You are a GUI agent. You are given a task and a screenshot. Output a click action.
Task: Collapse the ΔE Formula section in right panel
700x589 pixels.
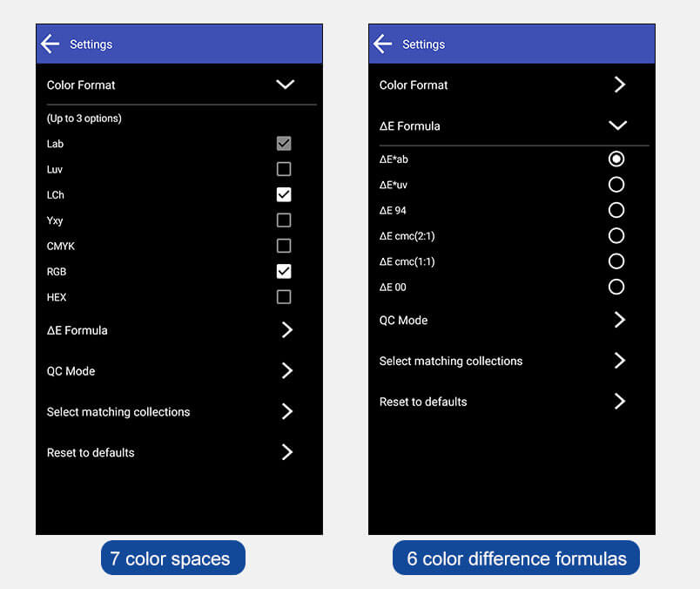click(x=618, y=125)
